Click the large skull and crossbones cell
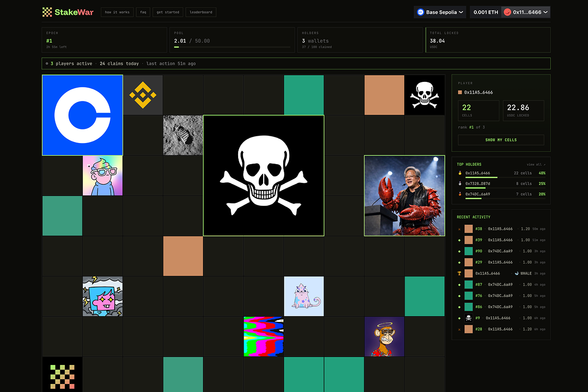This screenshot has width=588, height=392. (264, 175)
